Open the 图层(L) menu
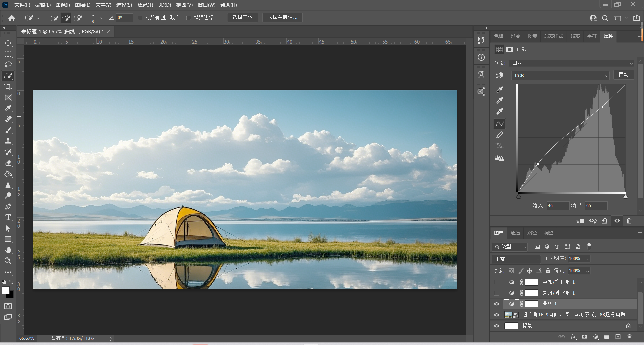Screen dimensions: 644x345 [83, 5]
